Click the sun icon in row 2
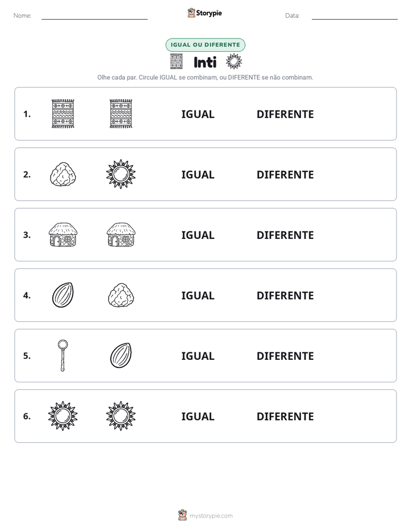The image size is (411, 532). pos(121,174)
